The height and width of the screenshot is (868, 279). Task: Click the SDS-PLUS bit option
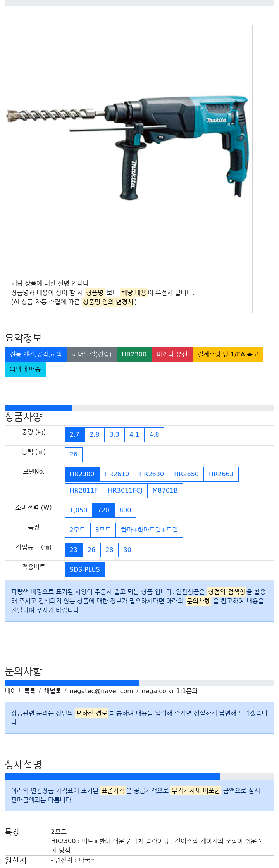[85, 570]
